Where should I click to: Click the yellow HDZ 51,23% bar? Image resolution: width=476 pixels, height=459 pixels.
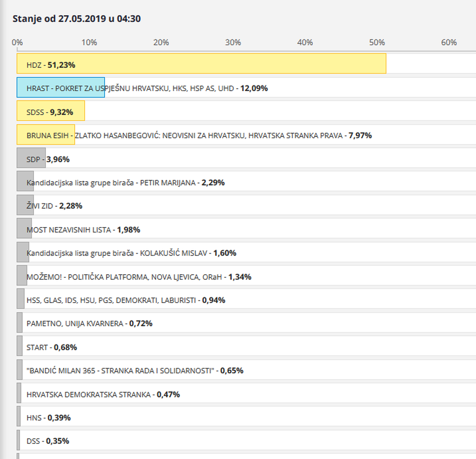(x=201, y=64)
